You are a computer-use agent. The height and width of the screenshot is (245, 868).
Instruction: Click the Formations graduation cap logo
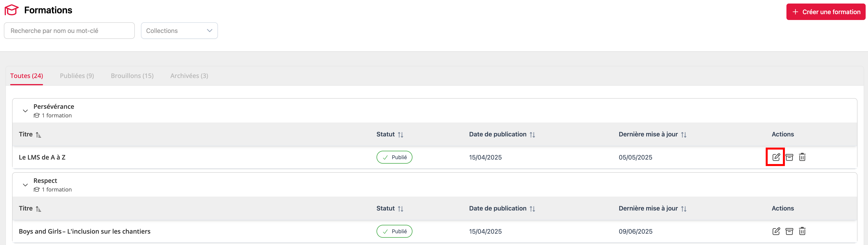[12, 10]
